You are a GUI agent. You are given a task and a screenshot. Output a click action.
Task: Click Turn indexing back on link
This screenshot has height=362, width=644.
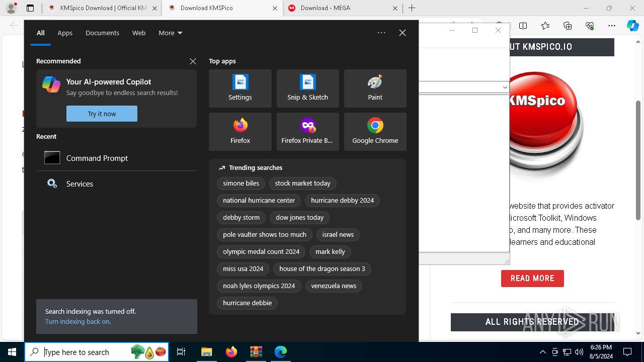(x=78, y=321)
